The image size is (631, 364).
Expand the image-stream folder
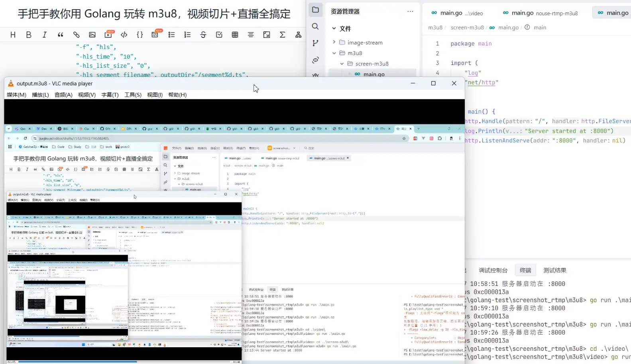click(x=334, y=42)
